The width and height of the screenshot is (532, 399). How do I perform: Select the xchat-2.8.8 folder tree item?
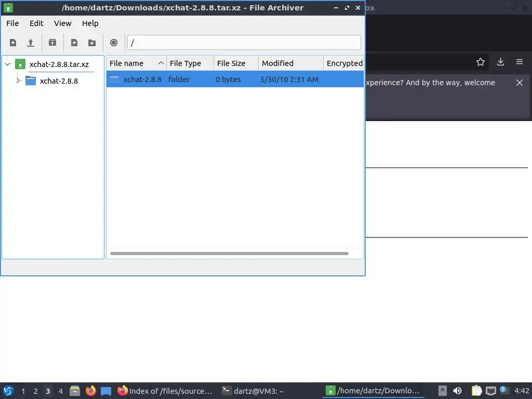click(x=59, y=81)
